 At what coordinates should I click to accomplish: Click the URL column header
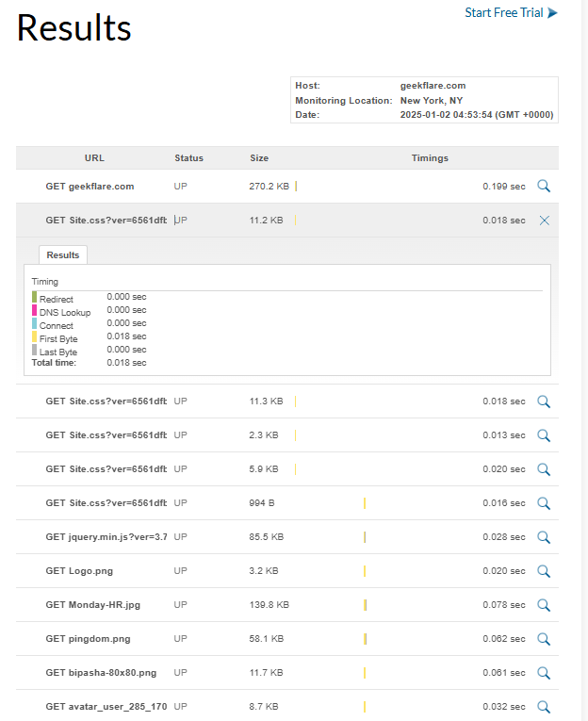pos(94,157)
